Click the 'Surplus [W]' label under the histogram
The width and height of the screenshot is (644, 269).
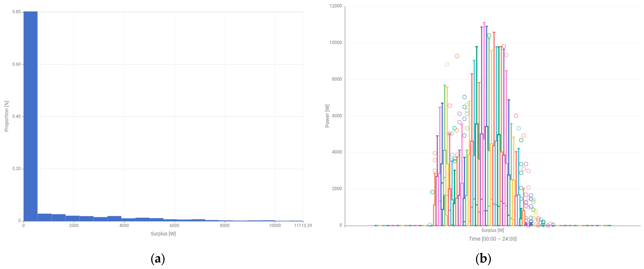pyautogui.click(x=163, y=234)
